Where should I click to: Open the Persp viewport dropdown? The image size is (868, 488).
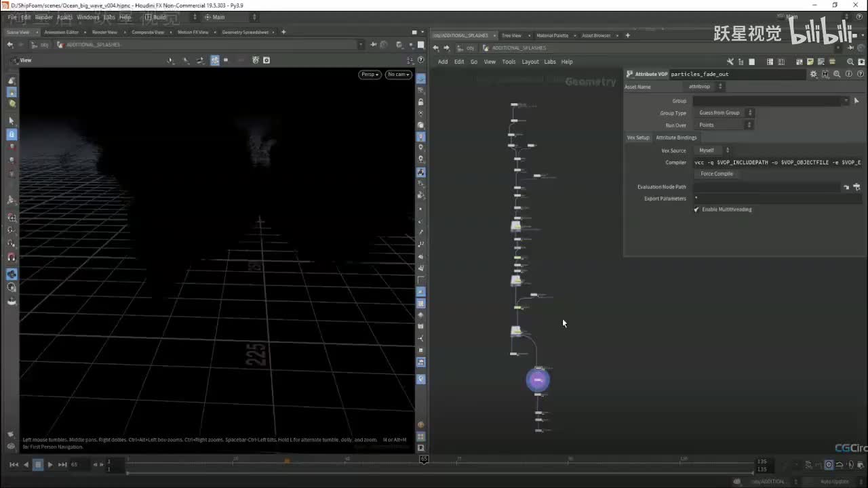[x=370, y=75]
